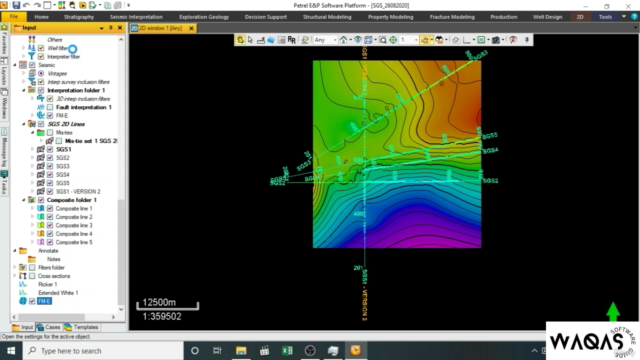
Task: Open the color table icon in quick access
Action: coord(62,5)
